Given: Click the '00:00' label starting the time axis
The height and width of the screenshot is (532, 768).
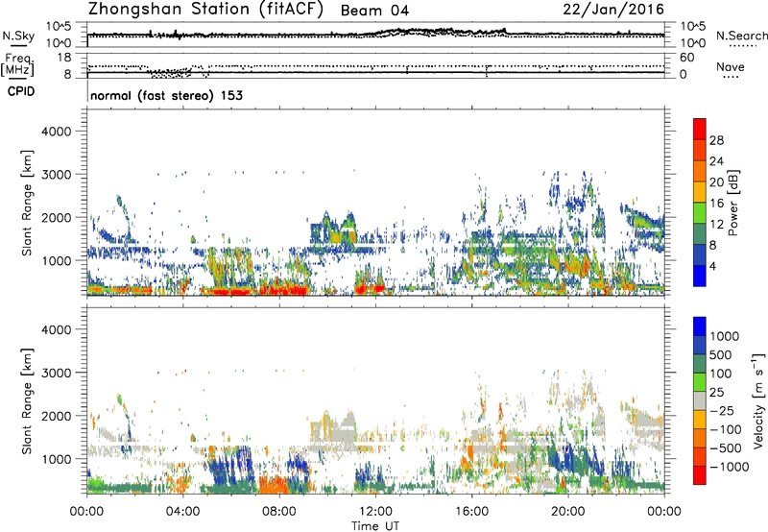Looking at the screenshot, I should pos(86,512).
